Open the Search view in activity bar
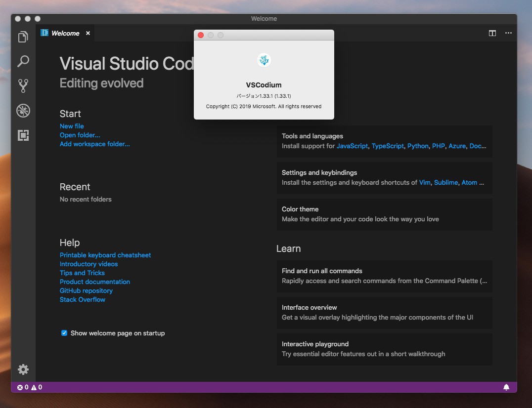Image resolution: width=532 pixels, height=408 pixels. (x=23, y=61)
